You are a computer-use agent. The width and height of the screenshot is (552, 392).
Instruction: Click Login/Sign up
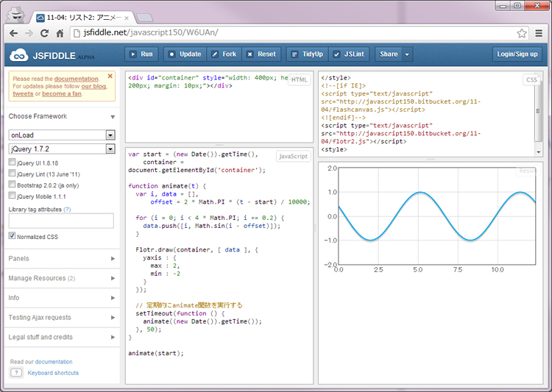[517, 54]
